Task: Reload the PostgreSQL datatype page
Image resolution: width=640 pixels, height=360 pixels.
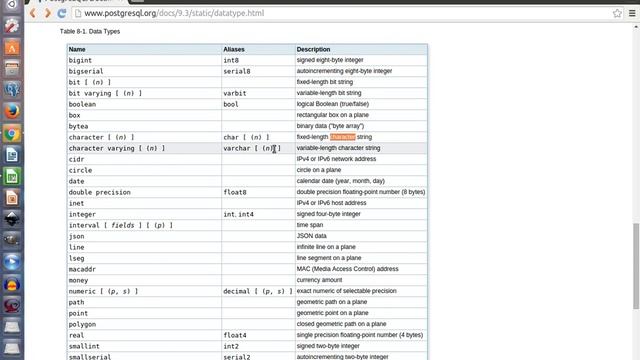Action: point(62,13)
